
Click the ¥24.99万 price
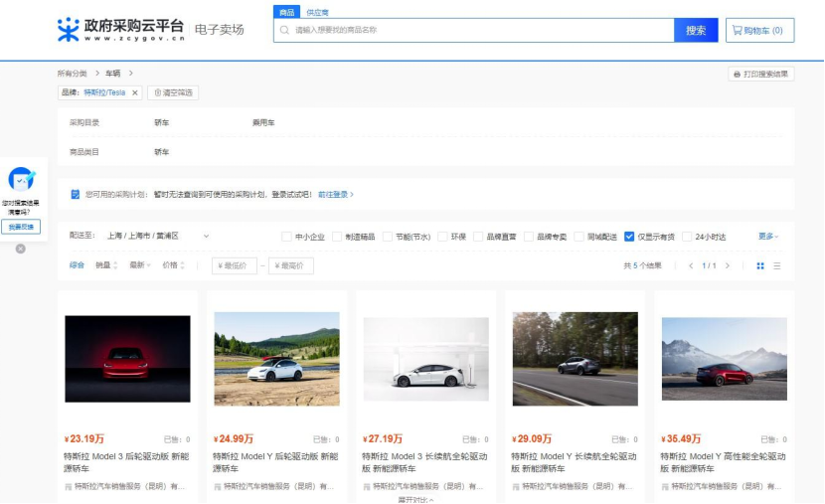[234, 438]
